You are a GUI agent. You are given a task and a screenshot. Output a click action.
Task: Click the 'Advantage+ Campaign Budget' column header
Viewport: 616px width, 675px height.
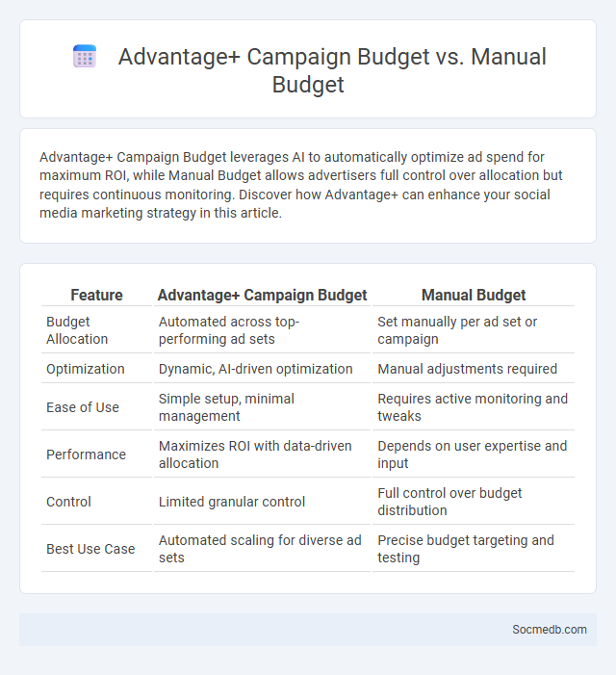pyautogui.click(x=262, y=295)
